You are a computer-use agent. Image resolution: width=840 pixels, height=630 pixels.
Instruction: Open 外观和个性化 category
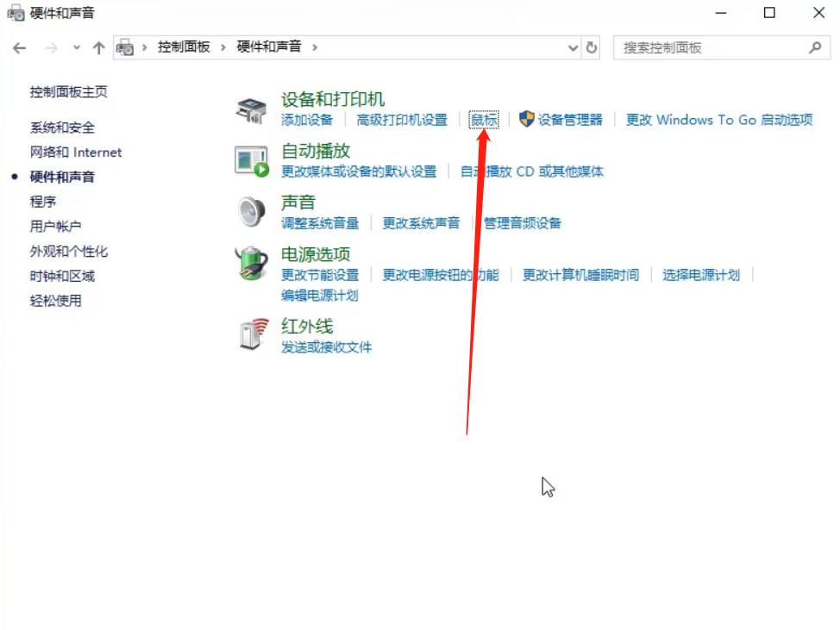[x=69, y=252]
